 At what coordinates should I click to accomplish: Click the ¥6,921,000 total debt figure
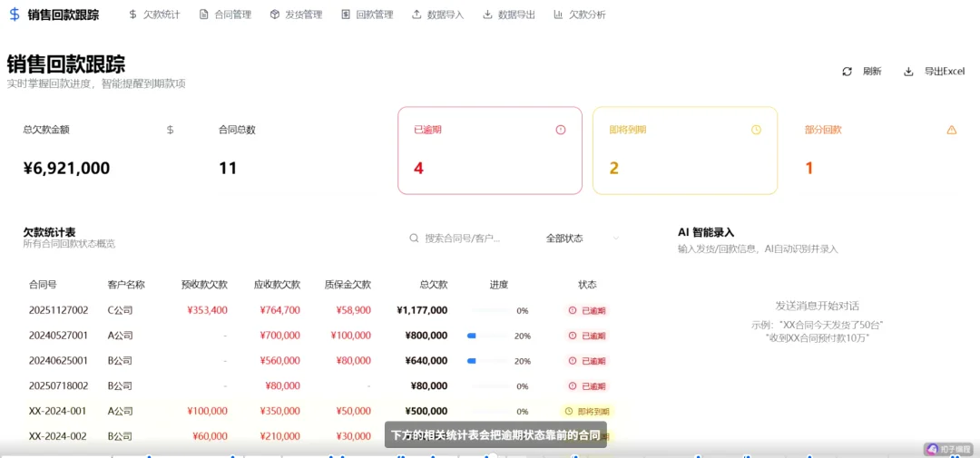pos(66,168)
